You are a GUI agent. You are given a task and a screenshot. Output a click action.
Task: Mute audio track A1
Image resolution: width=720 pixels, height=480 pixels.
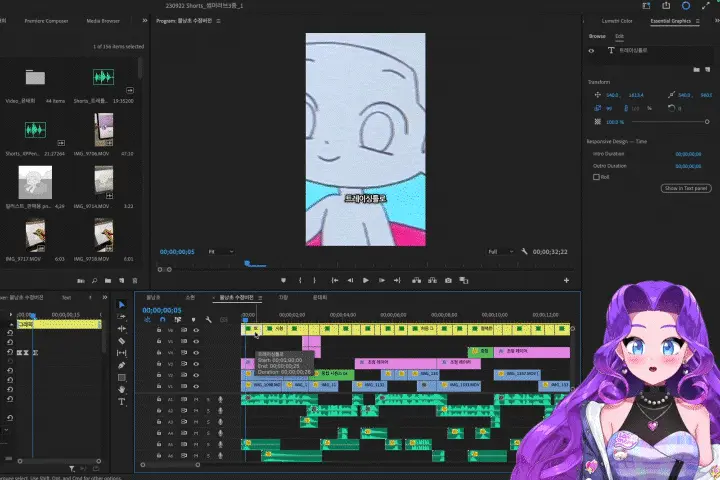196,399
